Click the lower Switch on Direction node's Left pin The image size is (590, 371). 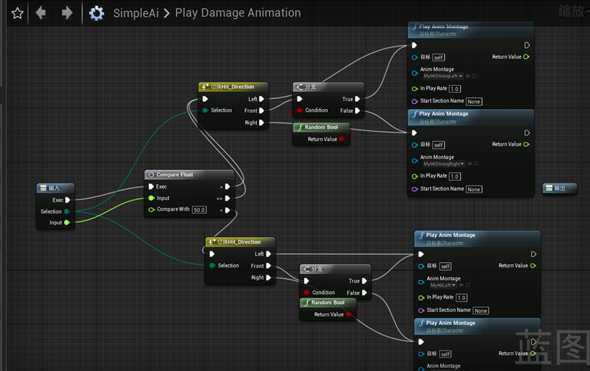(268, 254)
